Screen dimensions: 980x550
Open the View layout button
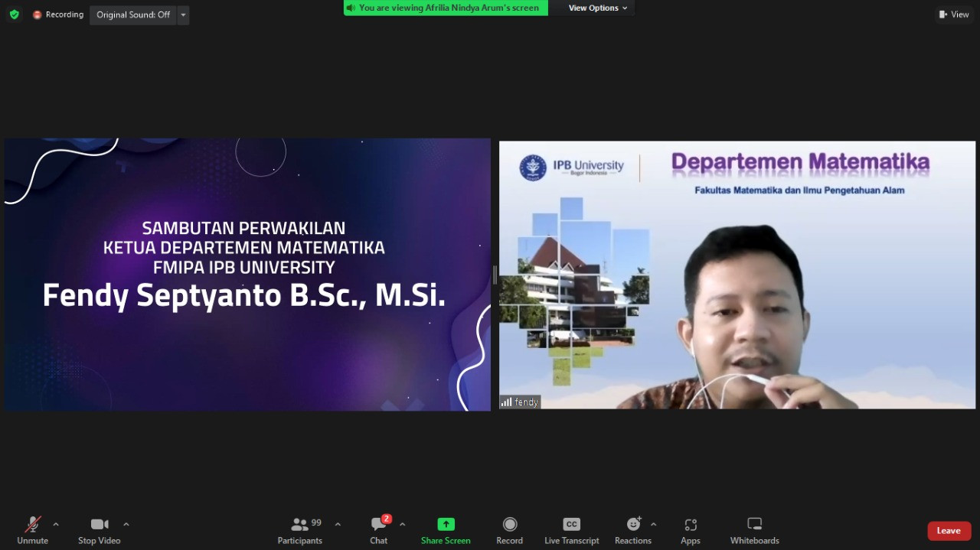[954, 15]
